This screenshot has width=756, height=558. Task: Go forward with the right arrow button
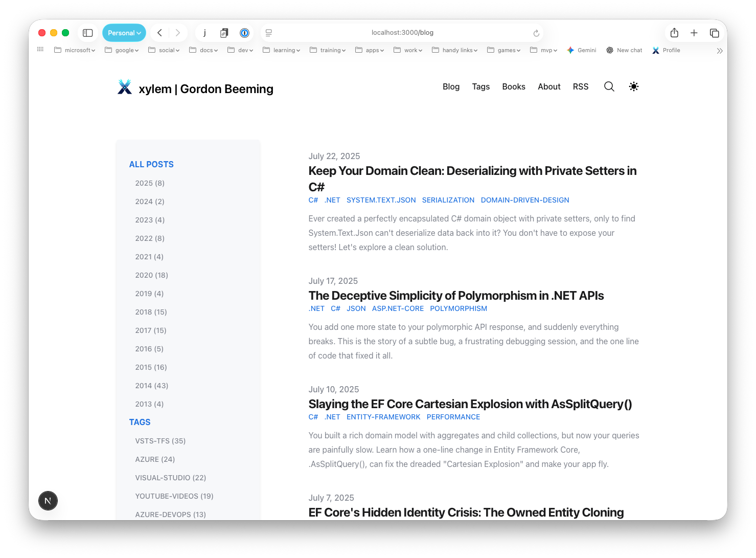point(178,33)
